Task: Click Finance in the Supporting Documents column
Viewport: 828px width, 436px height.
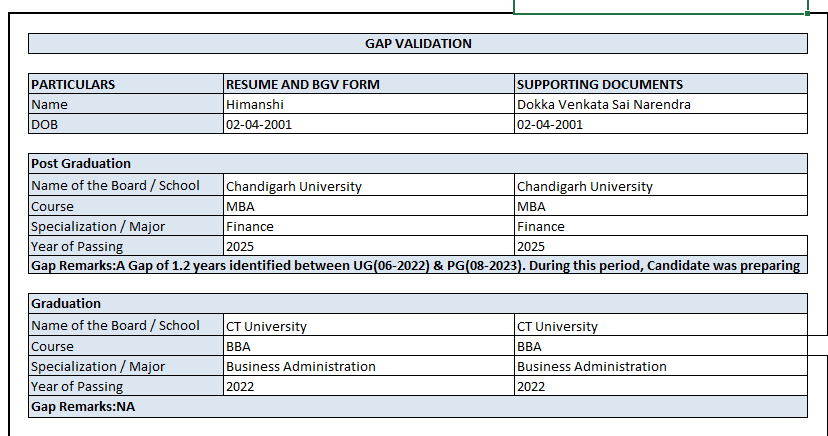Action: point(660,226)
